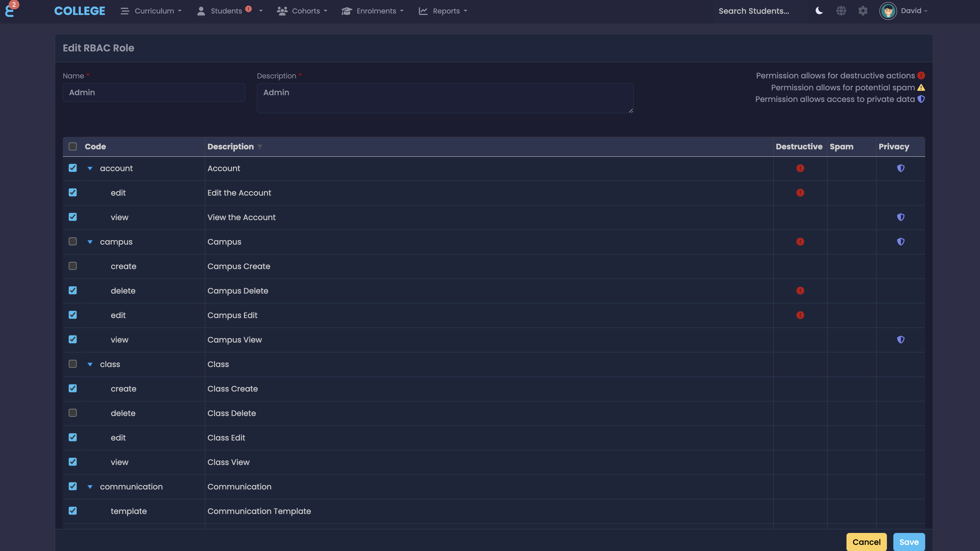This screenshot has height=551, width=980.
Task: Collapse the account tree arrow
Action: (x=90, y=168)
